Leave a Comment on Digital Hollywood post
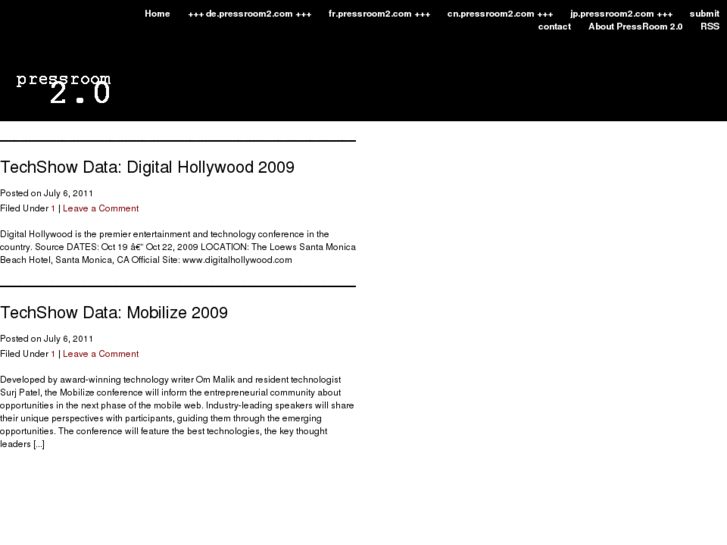The height and width of the screenshot is (545, 727). coord(101,209)
